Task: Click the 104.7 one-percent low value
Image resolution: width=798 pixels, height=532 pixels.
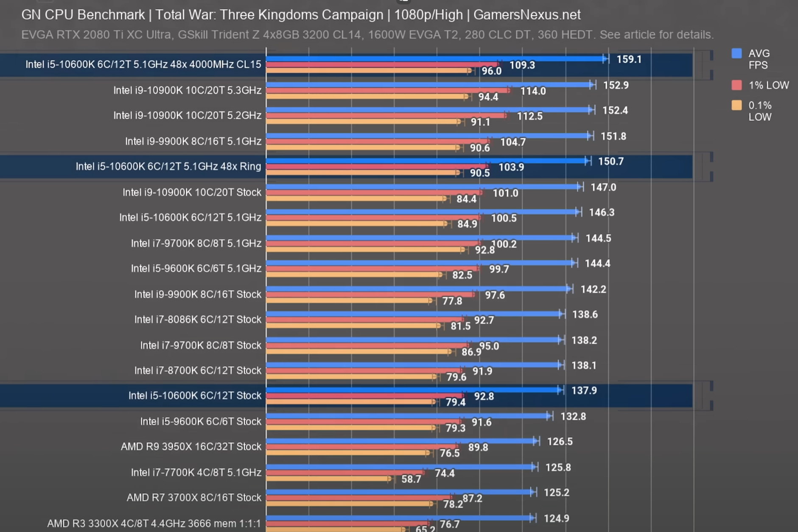Action: [513, 142]
